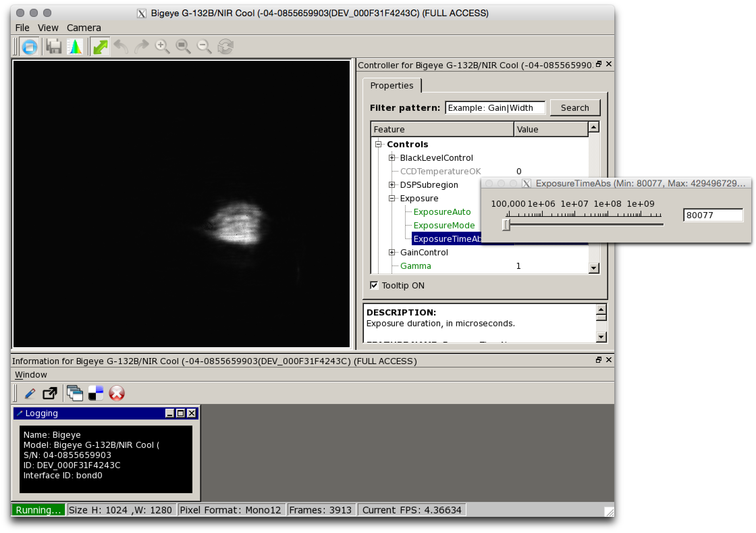
Task: Expand the GainControl tree node
Action: tap(391, 252)
